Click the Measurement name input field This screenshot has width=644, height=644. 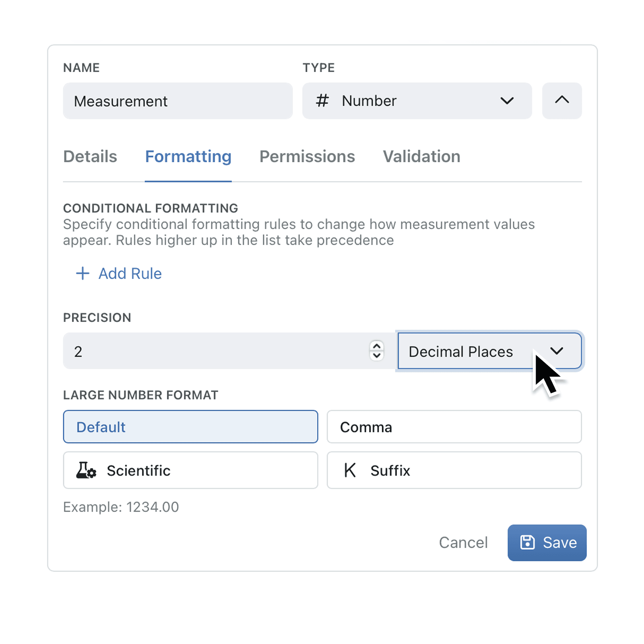pyautogui.click(x=178, y=101)
